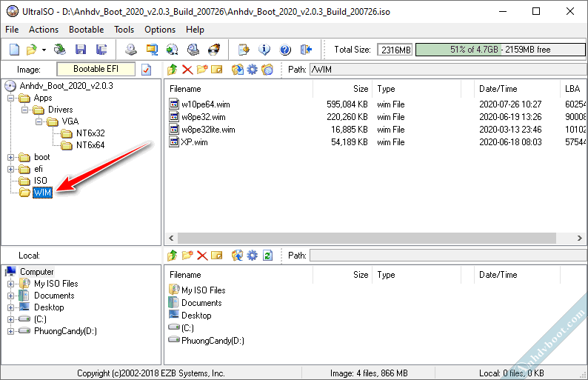The width and height of the screenshot is (588, 380).
Task: Expand PhuongCandy(D:) drive tree node
Action: click(x=11, y=332)
